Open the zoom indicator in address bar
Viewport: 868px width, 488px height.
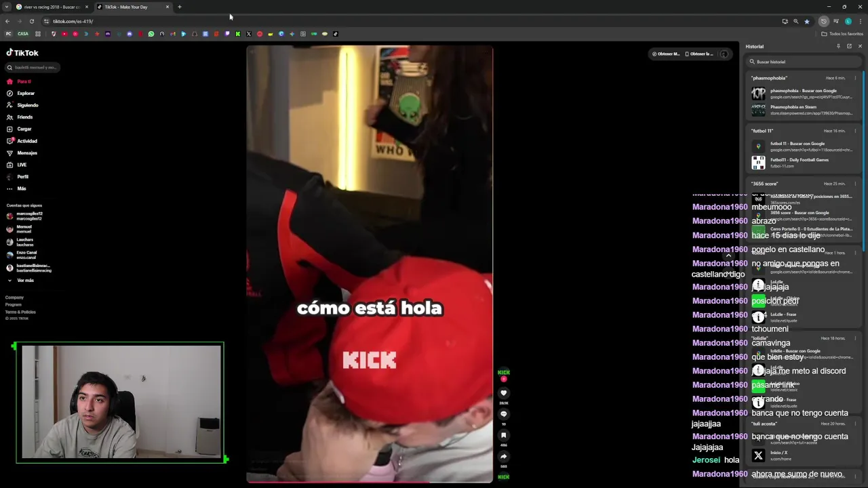(796, 21)
